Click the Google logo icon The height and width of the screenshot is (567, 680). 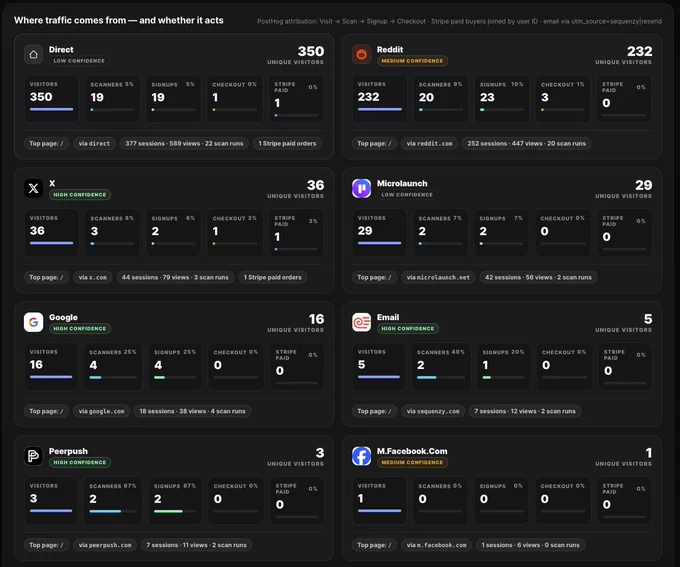coord(33,322)
